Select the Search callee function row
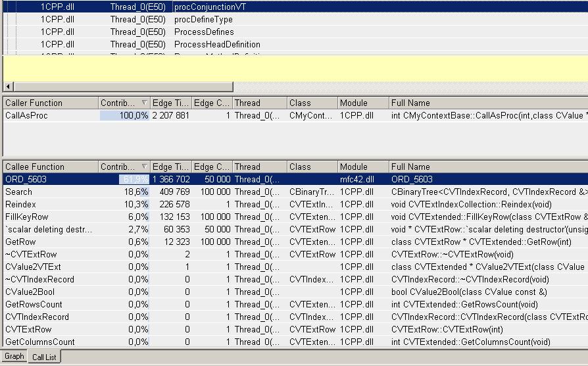The height and width of the screenshot is (366, 588). coord(18,192)
